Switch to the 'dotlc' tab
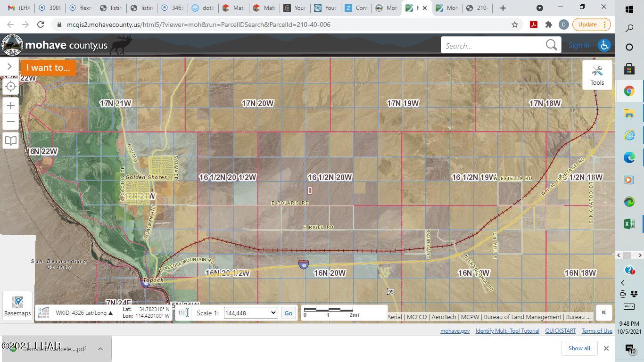The image size is (644, 362). click(x=203, y=8)
